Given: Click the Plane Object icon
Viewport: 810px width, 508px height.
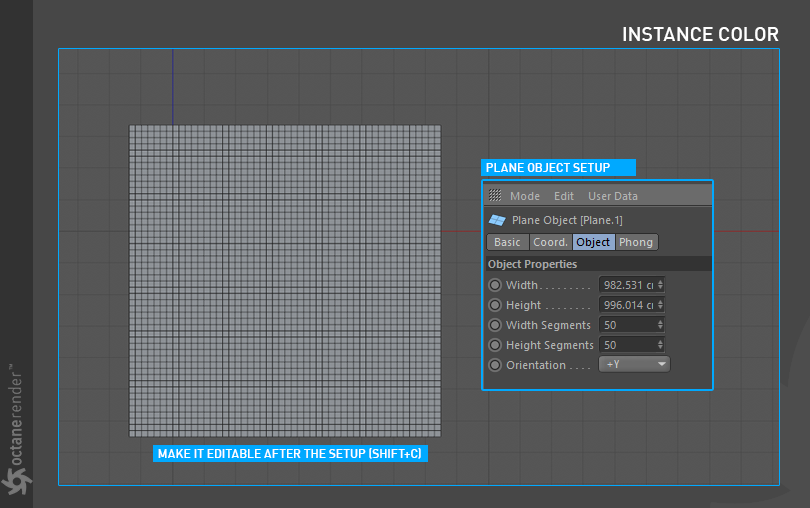Looking at the screenshot, I should 497,220.
